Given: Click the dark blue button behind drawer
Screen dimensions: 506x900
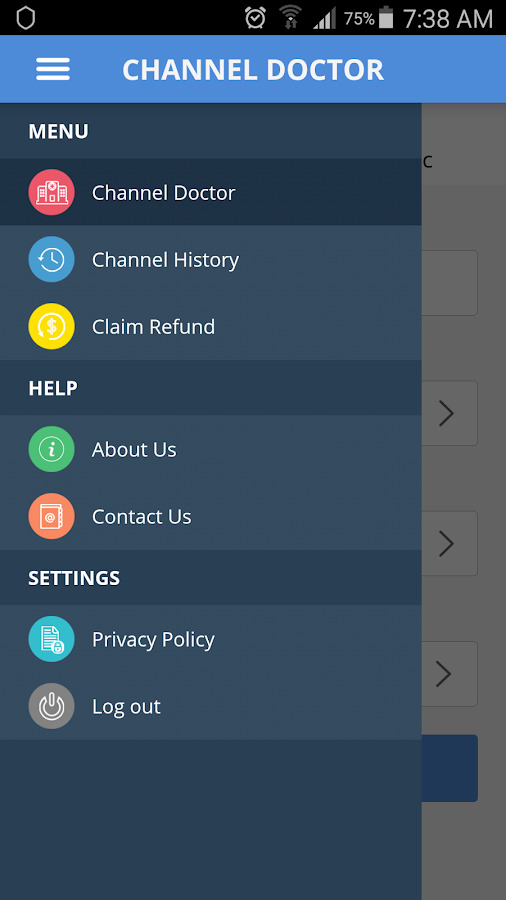Looking at the screenshot, I should click(x=449, y=768).
